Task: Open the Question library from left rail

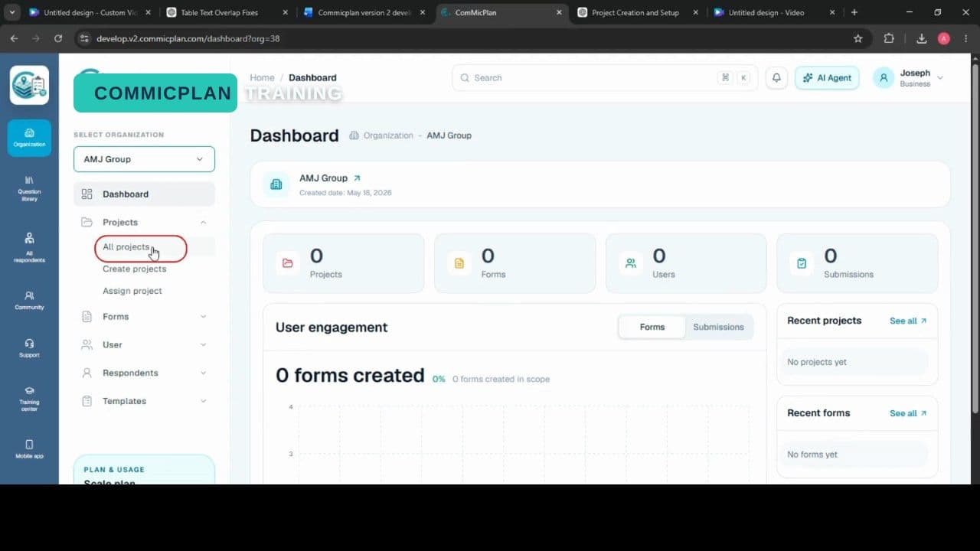Action: click(x=29, y=189)
